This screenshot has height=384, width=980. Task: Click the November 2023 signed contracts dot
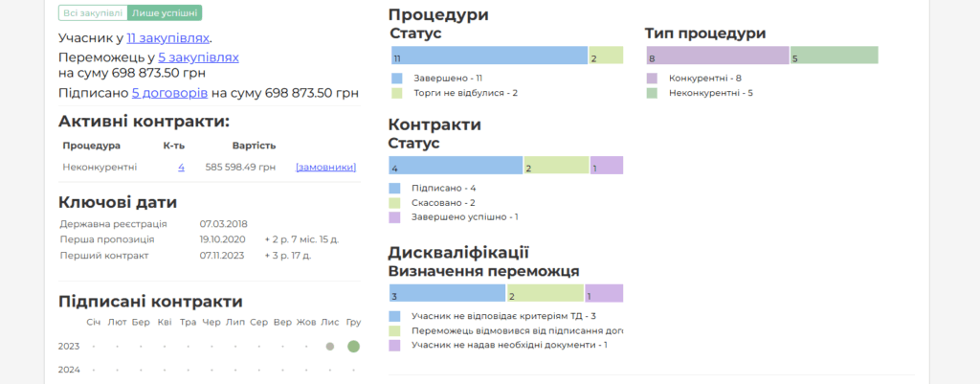330,346
